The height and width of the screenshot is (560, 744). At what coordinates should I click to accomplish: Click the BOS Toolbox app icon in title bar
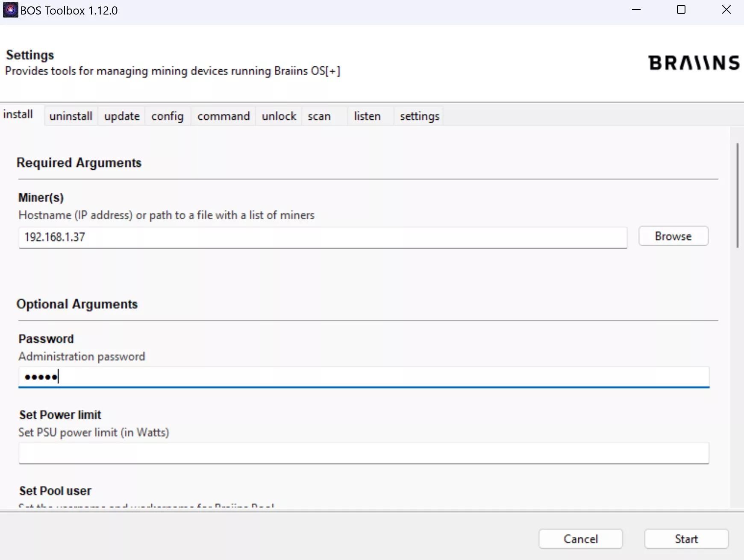(x=10, y=10)
